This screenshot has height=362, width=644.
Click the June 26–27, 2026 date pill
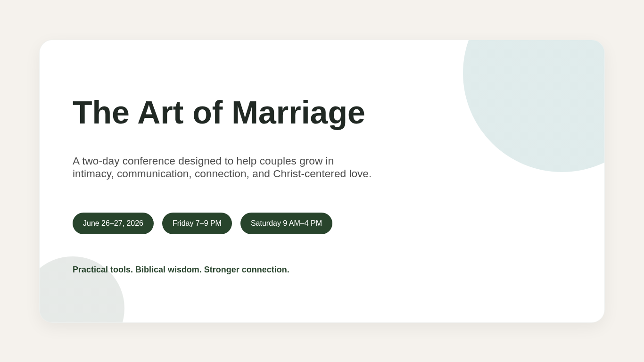[113, 223]
